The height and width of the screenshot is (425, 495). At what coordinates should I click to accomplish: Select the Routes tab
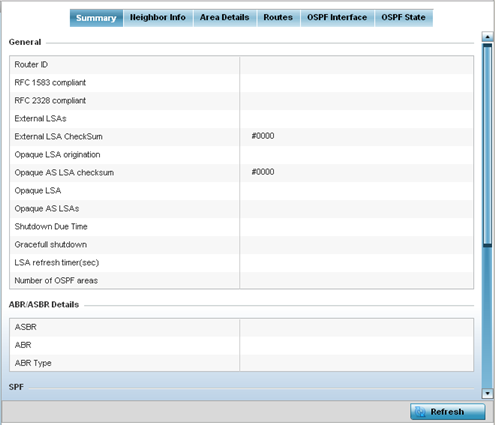coord(278,17)
